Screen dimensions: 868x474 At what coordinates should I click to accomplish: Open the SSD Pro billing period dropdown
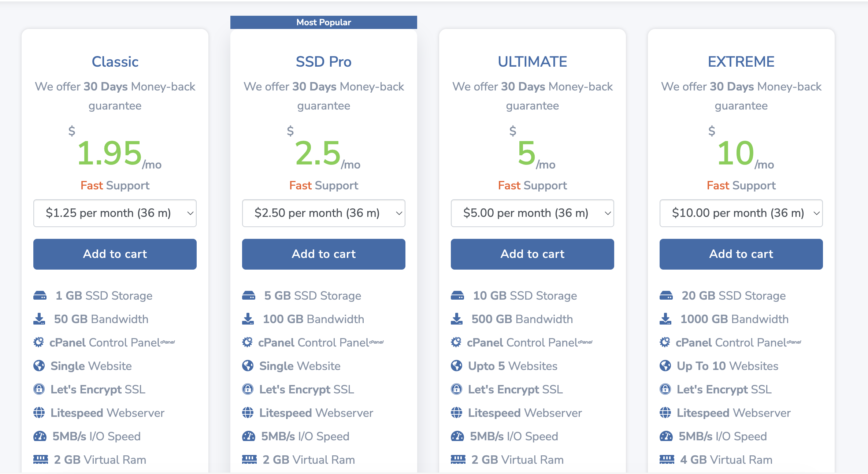pos(324,213)
